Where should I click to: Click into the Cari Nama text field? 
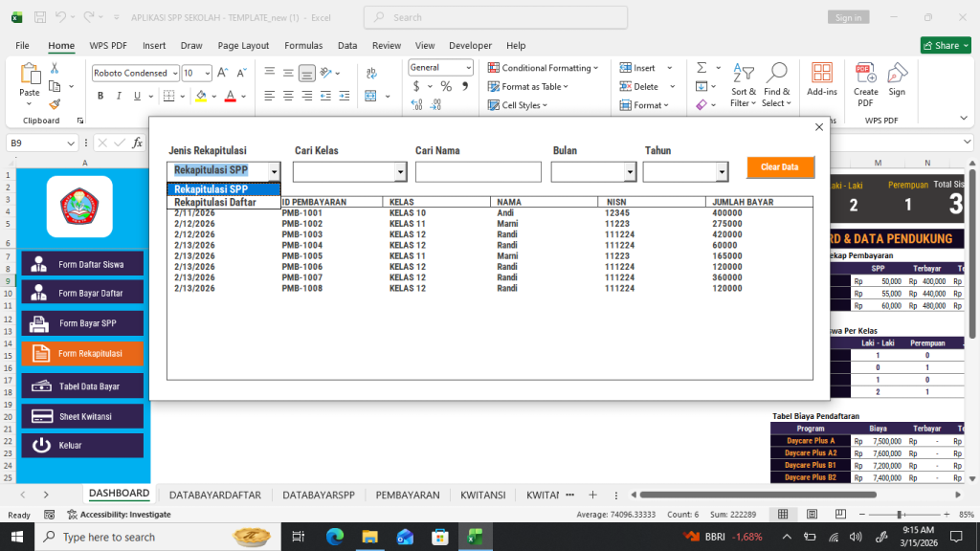point(478,172)
